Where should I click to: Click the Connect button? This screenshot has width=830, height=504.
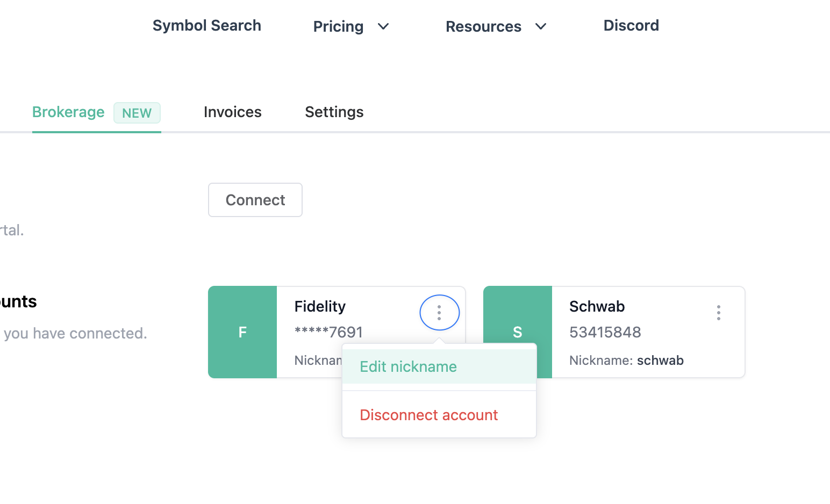coord(255,200)
